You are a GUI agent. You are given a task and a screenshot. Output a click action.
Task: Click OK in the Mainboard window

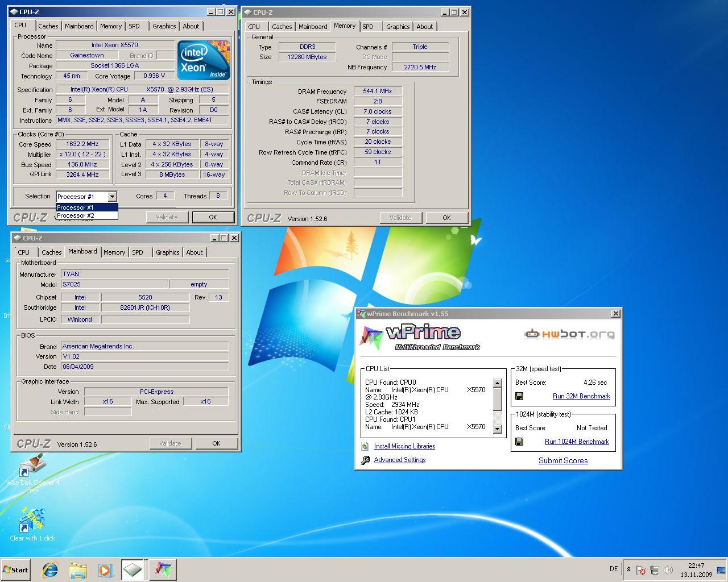coord(216,443)
